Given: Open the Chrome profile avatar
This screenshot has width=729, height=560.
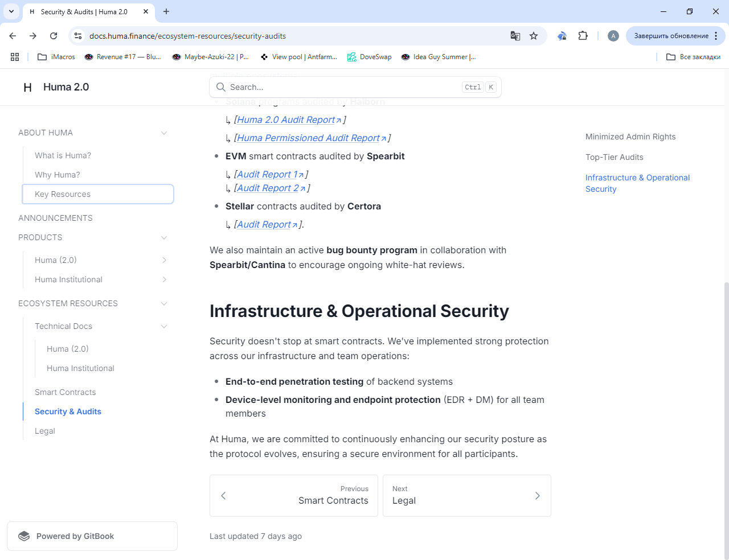Looking at the screenshot, I should pyautogui.click(x=613, y=36).
